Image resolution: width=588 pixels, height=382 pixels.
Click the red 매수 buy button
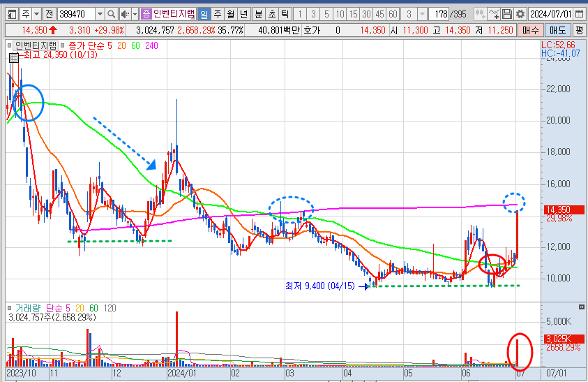click(x=530, y=30)
